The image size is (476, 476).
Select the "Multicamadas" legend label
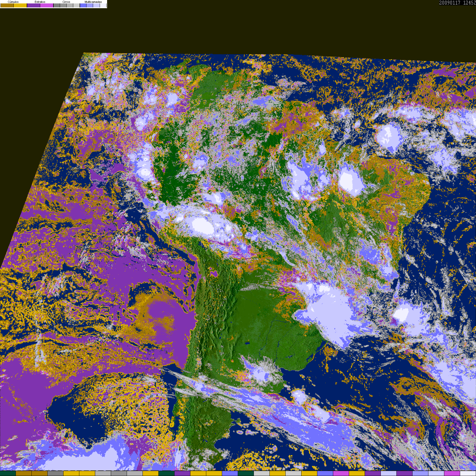pos(93,2)
